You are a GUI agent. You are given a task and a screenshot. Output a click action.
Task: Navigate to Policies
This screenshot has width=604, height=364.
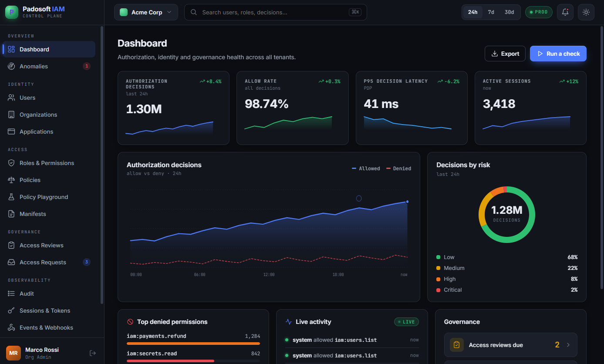pos(49,180)
